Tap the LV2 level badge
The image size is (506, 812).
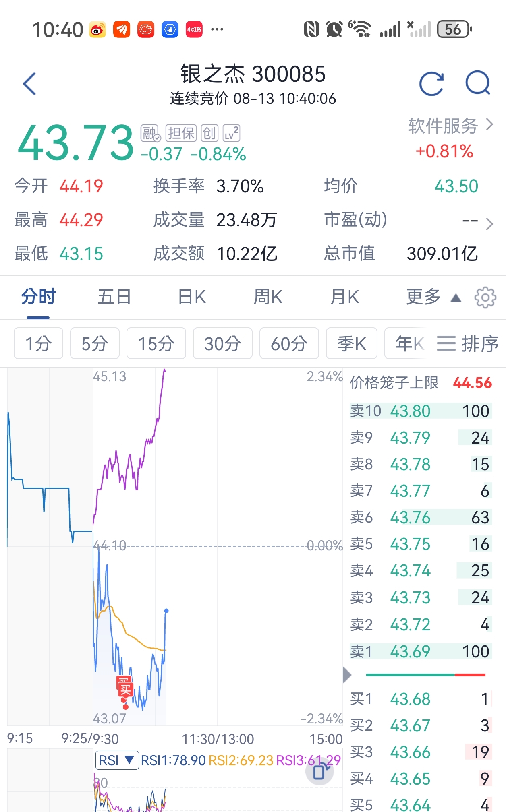232,133
